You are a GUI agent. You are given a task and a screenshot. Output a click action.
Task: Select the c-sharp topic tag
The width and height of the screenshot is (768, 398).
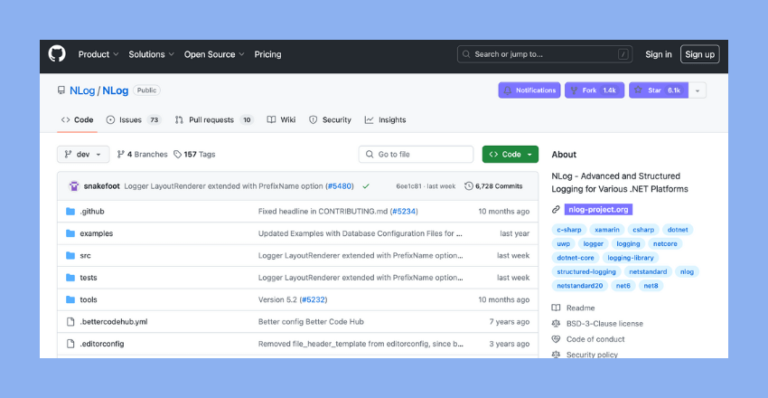click(569, 230)
